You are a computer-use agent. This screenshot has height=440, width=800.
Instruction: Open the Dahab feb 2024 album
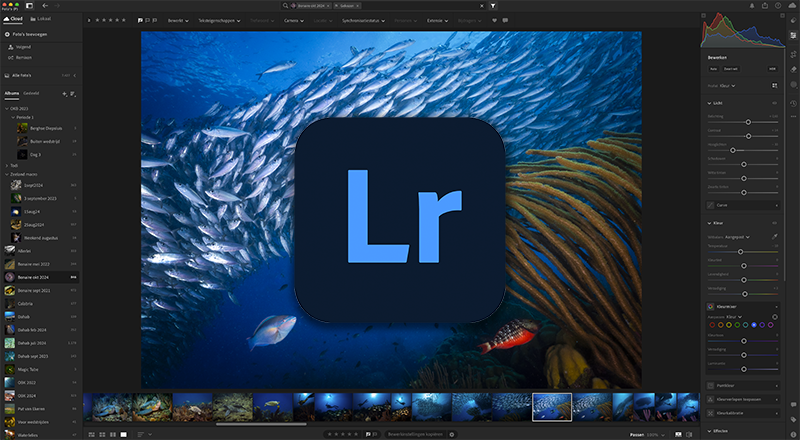coord(41,330)
